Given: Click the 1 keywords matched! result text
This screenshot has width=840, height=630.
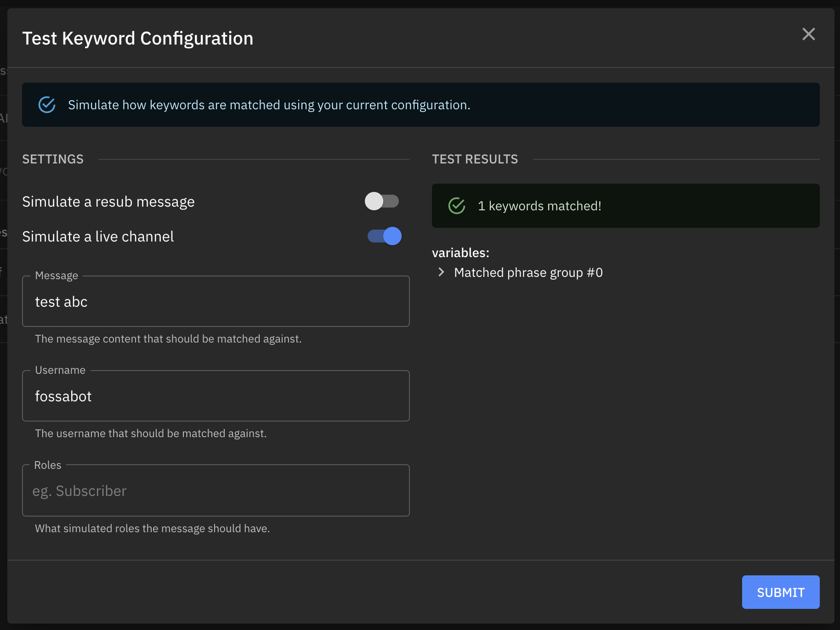Looking at the screenshot, I should tap(539, 206).
